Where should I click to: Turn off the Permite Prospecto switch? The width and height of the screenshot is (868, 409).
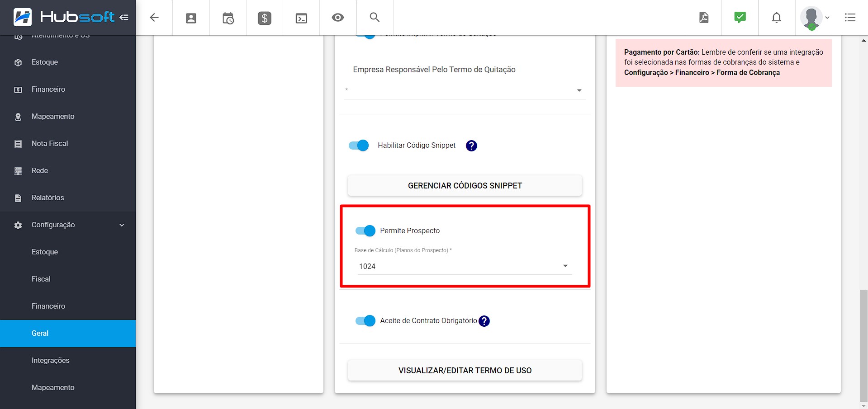[365, 231]
